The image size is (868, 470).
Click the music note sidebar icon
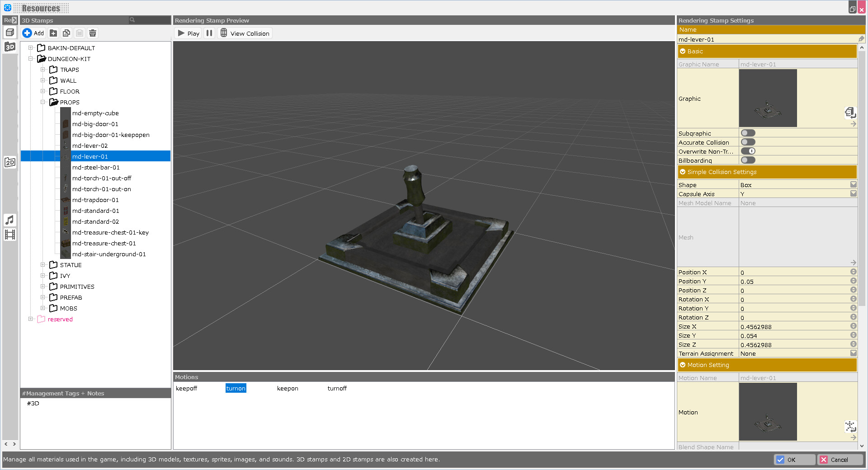(9, 220)
